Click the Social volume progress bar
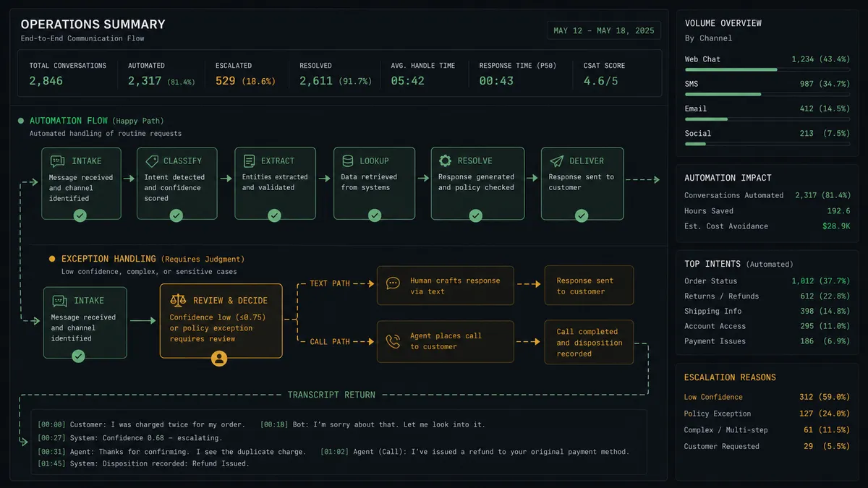This screenshot has width=868, height=488. (x=767, y=143)
